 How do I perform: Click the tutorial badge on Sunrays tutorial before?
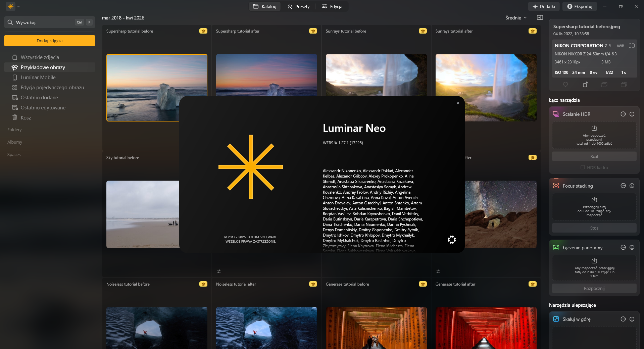coord(423,31)
